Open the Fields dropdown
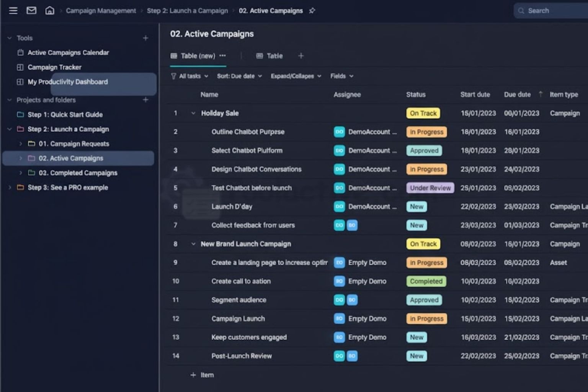Image resolution: width=588 pixels, height=392 pixels. 341,76
